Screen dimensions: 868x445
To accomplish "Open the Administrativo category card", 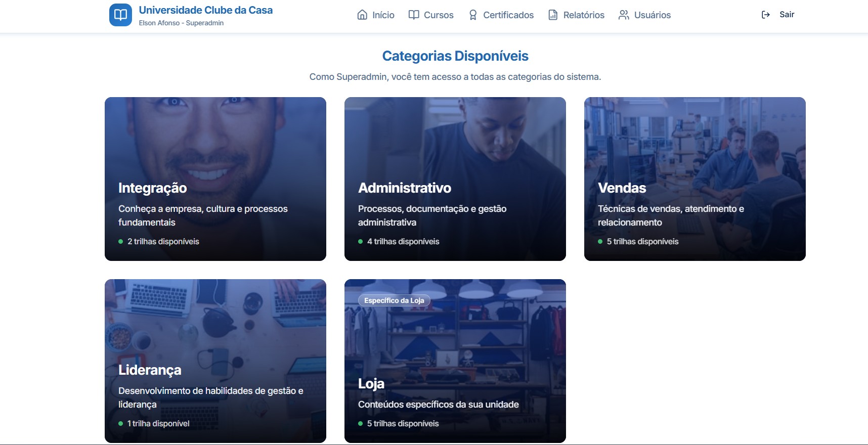I will [x=455, y=179].
